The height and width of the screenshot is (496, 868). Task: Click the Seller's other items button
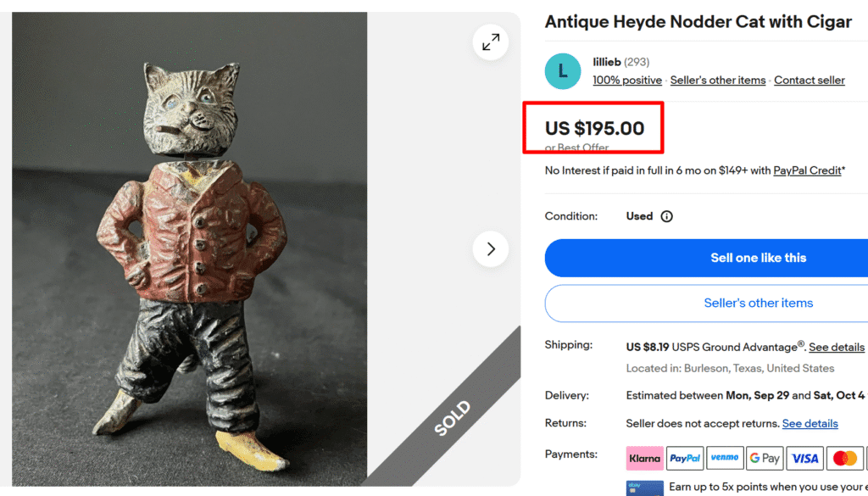758,303
